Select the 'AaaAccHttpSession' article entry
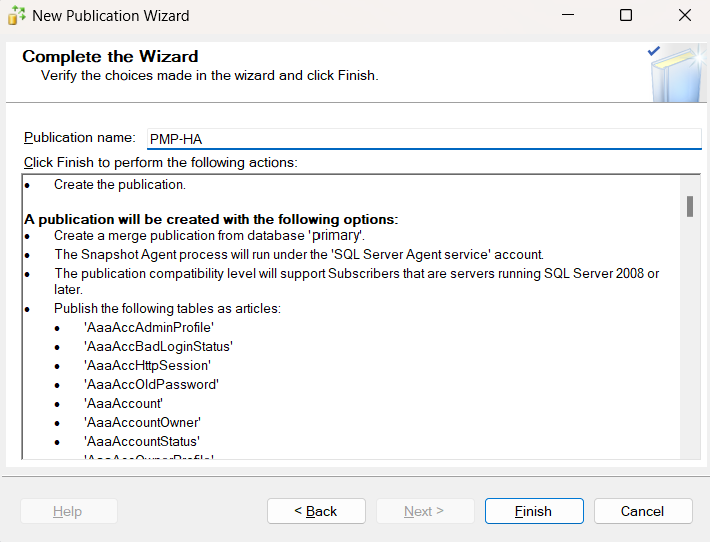 point(147,365)
